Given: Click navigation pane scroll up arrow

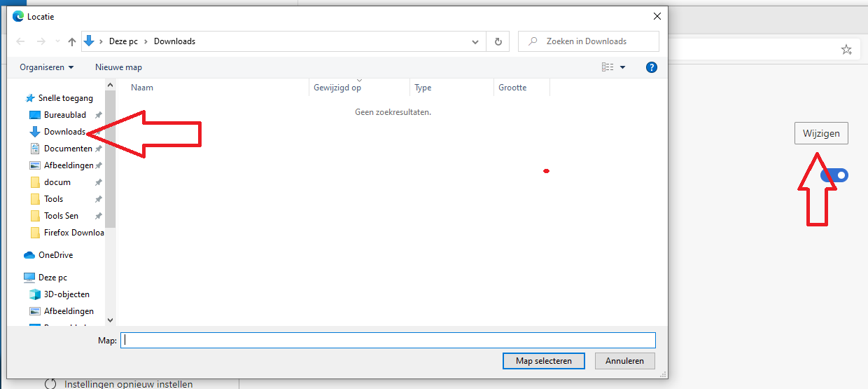Looking at the screenshot, I should 110,85.
